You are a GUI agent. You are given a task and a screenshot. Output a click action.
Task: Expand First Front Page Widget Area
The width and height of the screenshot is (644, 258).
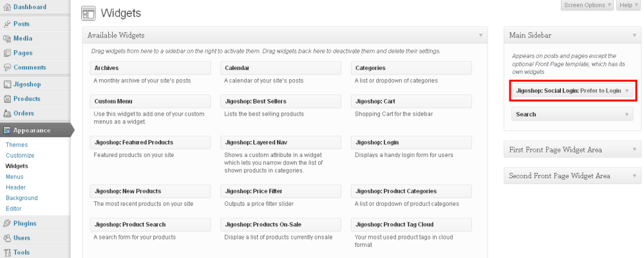click(x=635, y=150)
